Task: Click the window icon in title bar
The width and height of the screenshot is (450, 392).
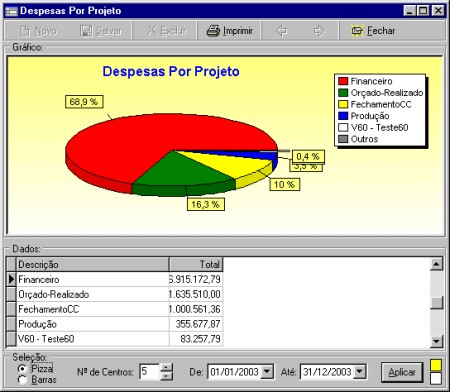Action: 11,11
